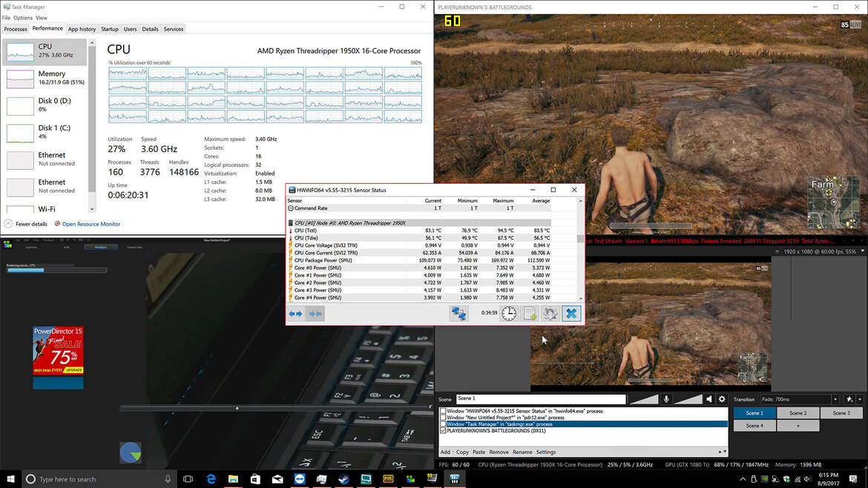
Task: Open Startup tab in Task Manager
Action: point(110,29)
